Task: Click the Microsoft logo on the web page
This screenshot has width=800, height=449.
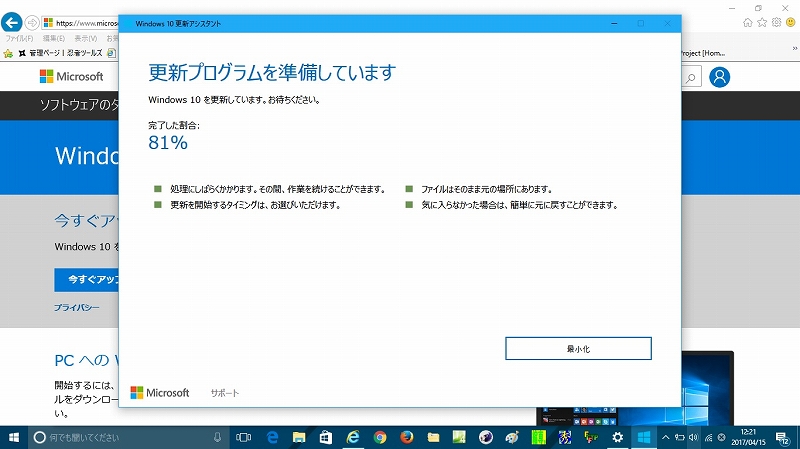Action: click(71, 77)
